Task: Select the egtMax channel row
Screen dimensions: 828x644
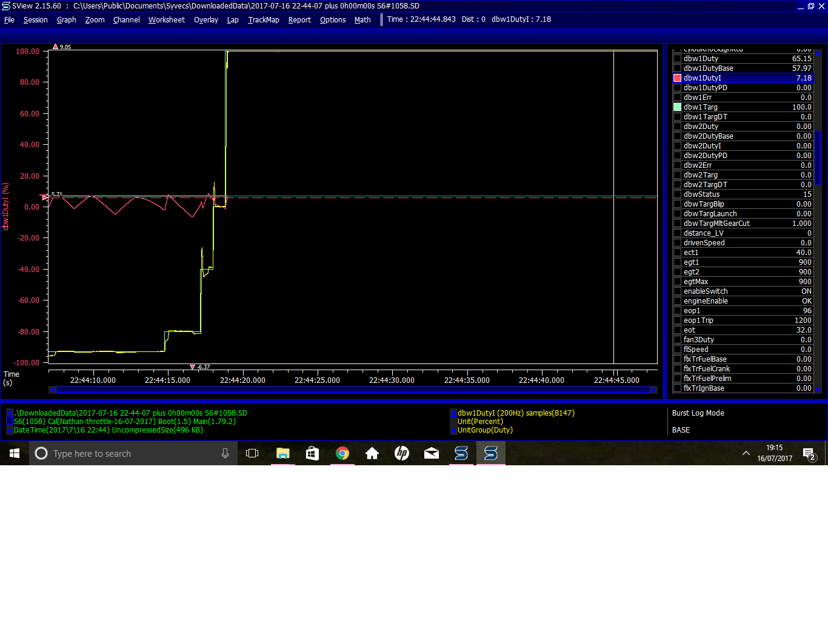Action: [x=742, y=282]
